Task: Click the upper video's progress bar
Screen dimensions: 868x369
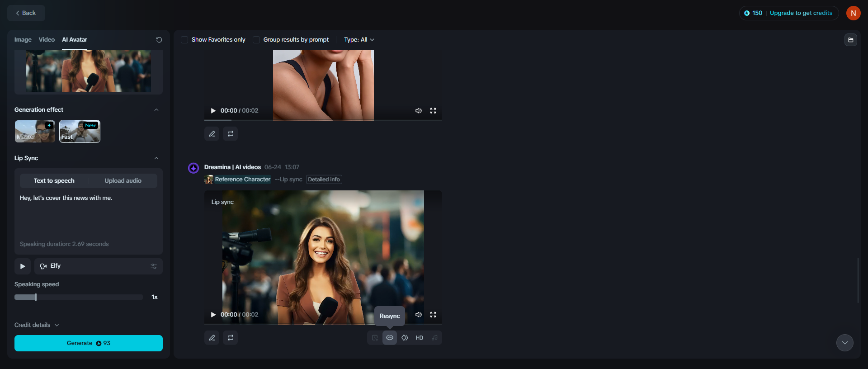Action: 323,120
